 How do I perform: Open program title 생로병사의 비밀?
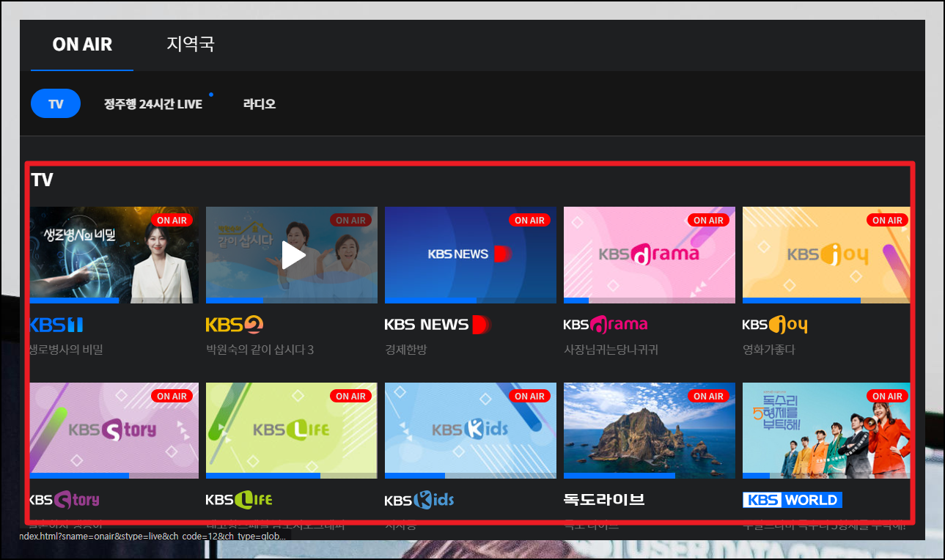point(67,350)
